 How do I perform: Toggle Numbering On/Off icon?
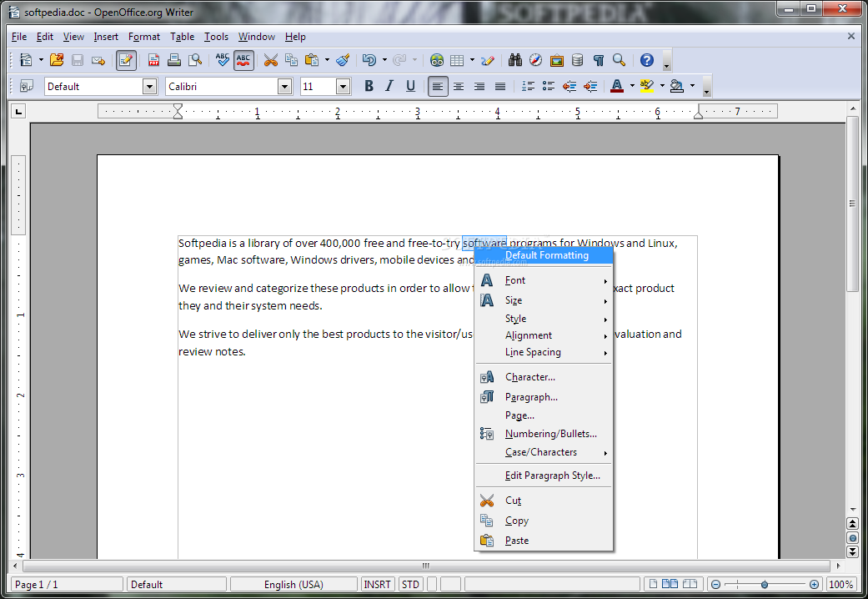(528, 86)
